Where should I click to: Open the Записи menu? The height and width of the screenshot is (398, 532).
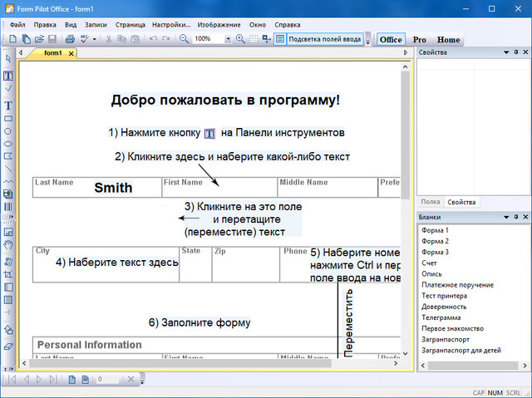tap(96, 25)
